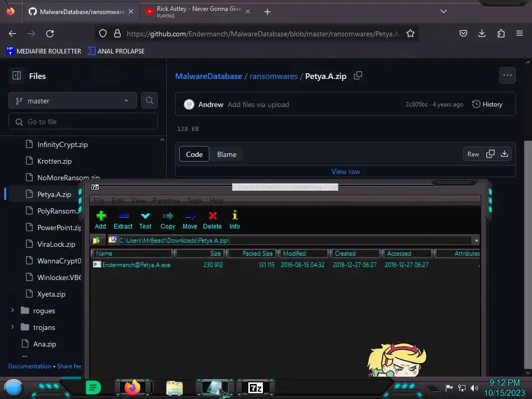Viewport: 532px width, 399px height.
Task: Click the Raw button
Action: [x=473, y=154]
